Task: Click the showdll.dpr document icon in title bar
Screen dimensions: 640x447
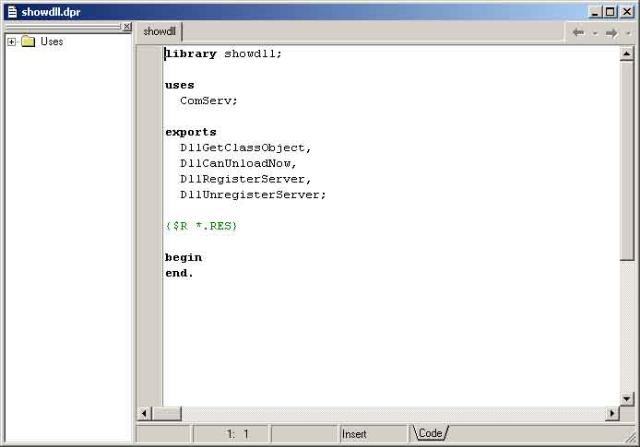Action: (12, 12)
